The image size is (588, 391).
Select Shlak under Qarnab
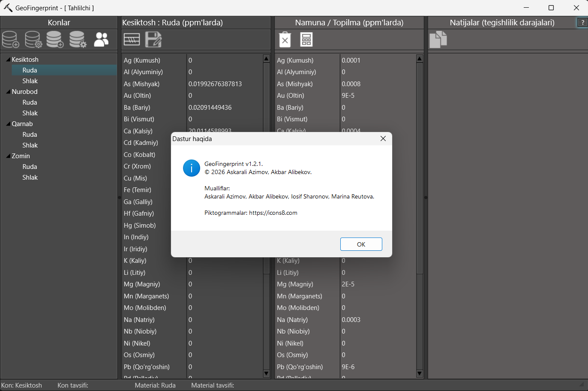pos(30,145)
